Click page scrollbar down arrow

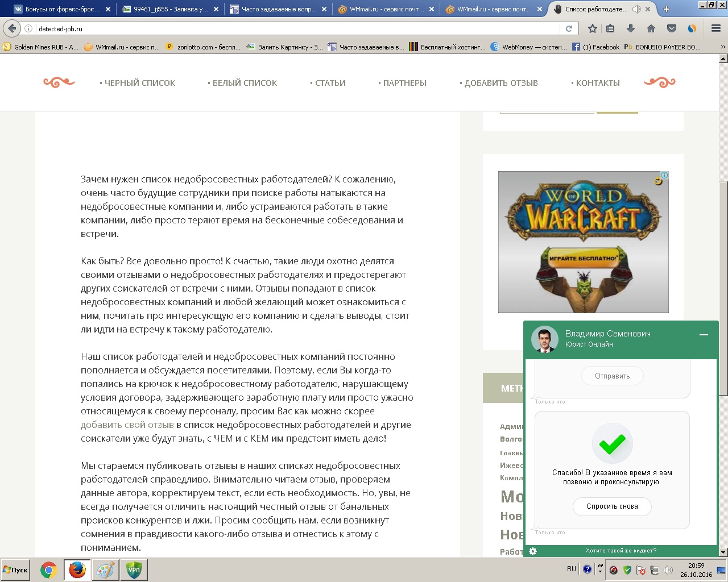723,552
